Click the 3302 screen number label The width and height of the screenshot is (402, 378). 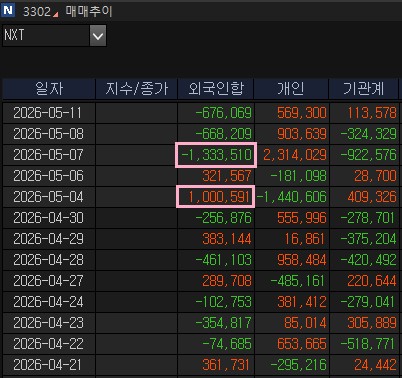[37, 12]
